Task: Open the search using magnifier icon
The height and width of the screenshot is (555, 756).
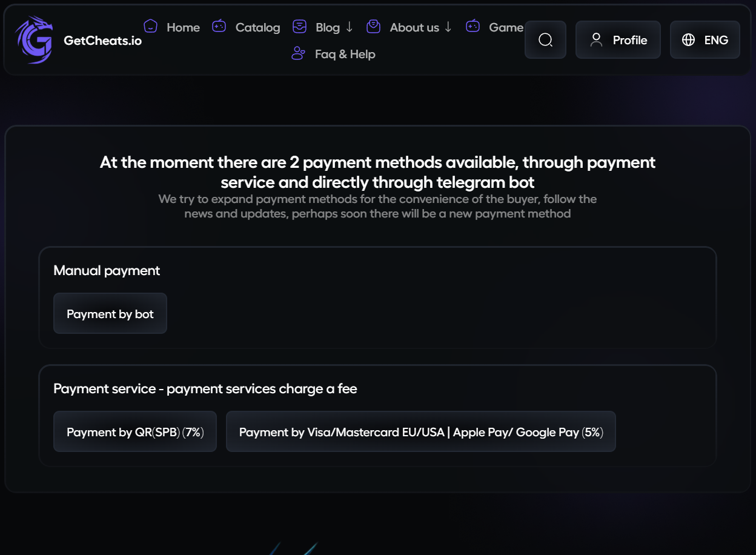Action: click(545, 40)
